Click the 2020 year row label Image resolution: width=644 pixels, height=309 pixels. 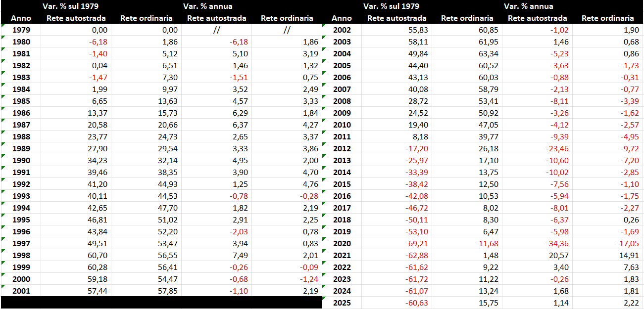point(342,243)
